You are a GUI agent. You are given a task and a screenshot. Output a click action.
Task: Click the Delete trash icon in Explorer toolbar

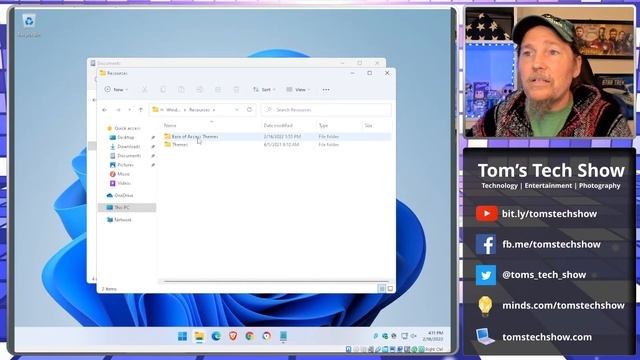point(236,89)
